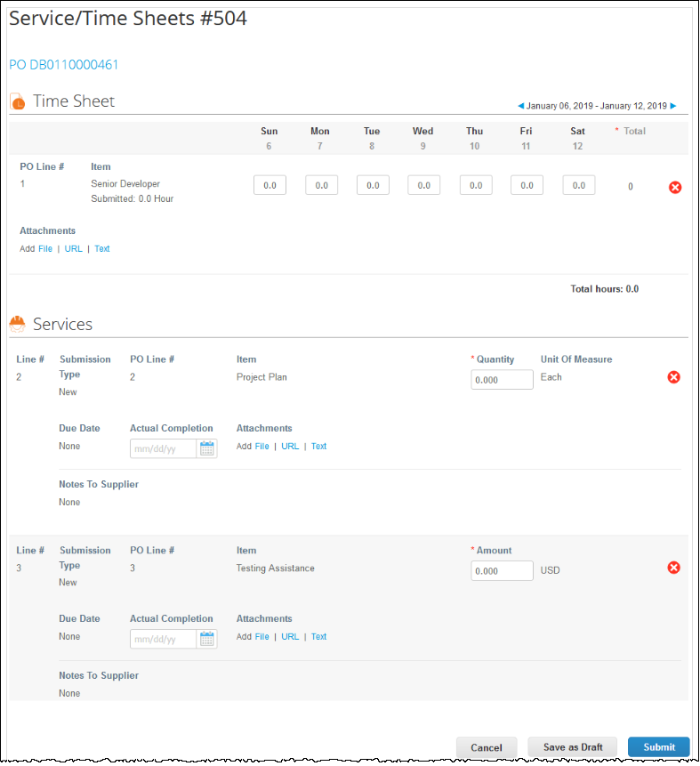The image size is (700, 766).
Task: Click the USD currency label
Action: click(x=550, y=570)
